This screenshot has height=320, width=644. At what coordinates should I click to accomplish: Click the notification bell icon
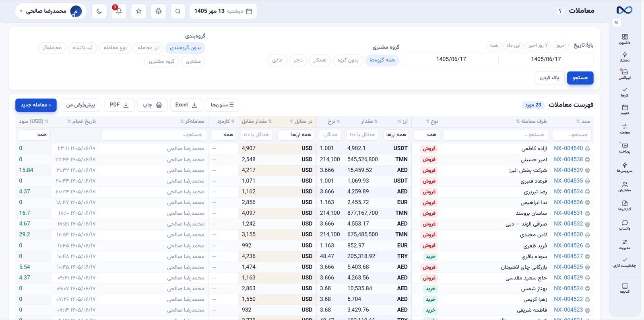click(x=119, y=11)
